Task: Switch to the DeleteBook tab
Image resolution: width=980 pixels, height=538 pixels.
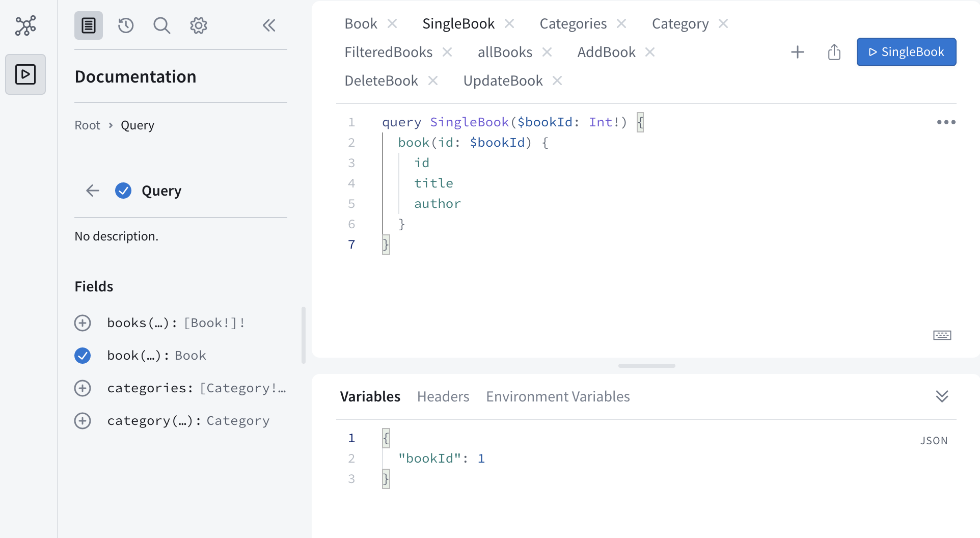Action: (381, 80)
